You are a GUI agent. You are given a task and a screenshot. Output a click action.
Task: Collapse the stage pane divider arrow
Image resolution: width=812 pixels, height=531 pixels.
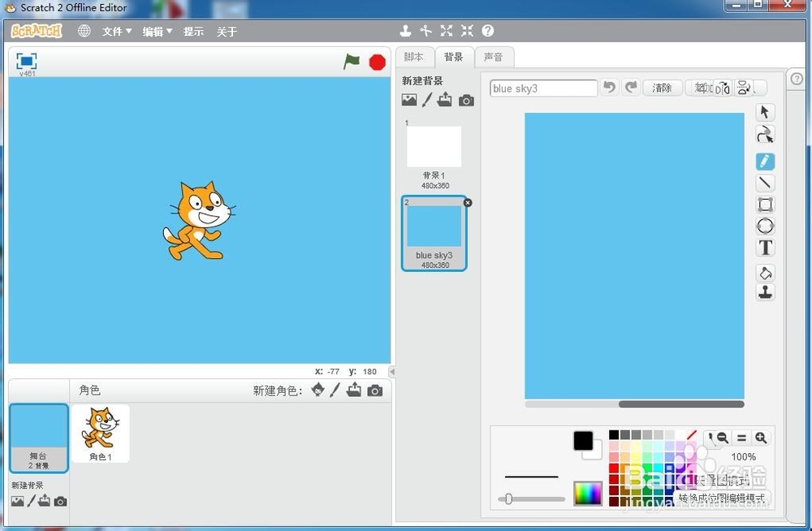pos(392,371)
